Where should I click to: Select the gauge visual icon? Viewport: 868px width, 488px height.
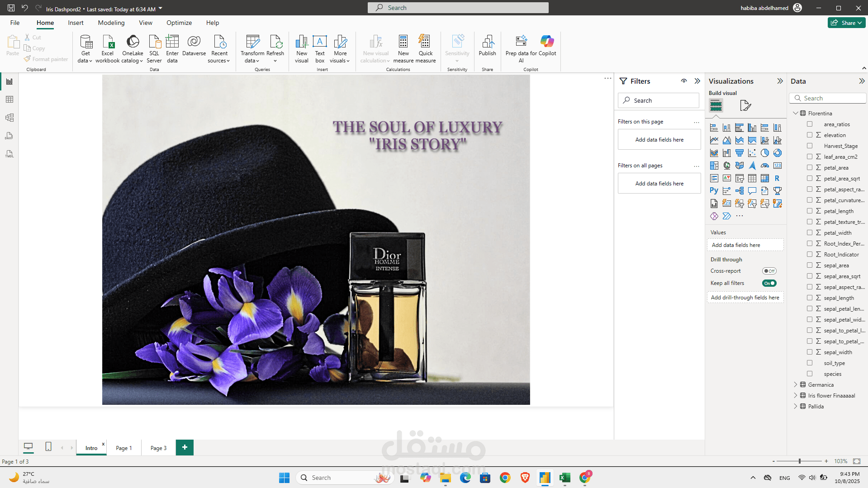tap(764, 166)
